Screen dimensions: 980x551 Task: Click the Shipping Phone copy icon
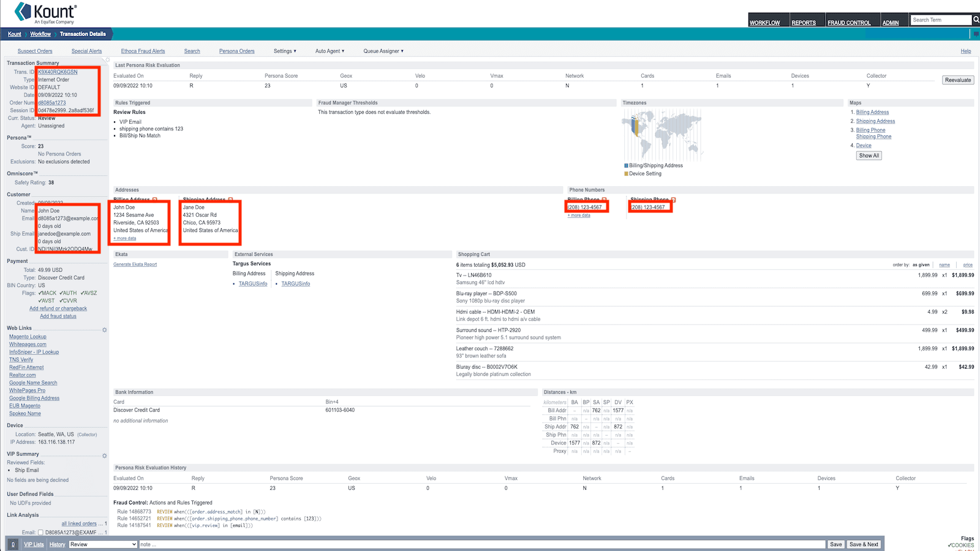(673, 200)
